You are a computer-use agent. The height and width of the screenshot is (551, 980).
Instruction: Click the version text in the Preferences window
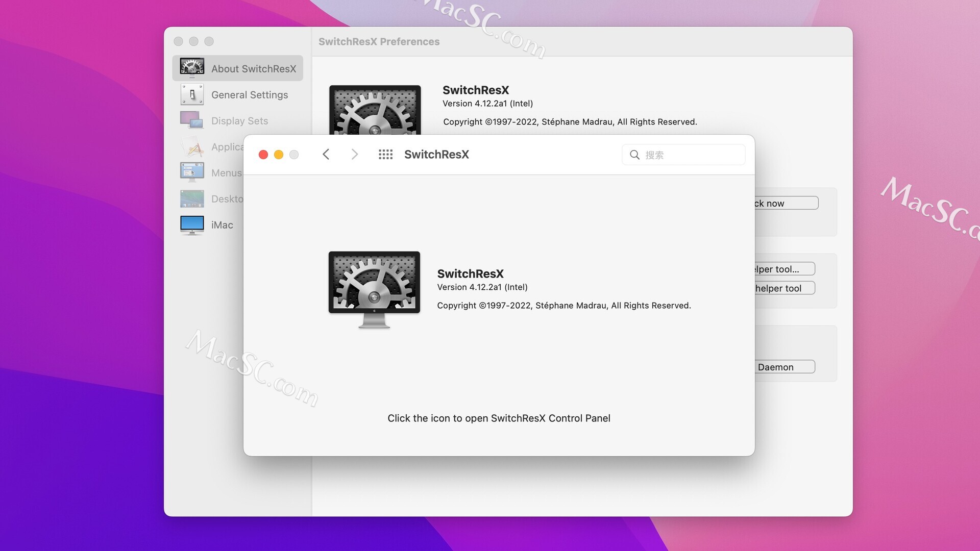(x=487, y=104)
